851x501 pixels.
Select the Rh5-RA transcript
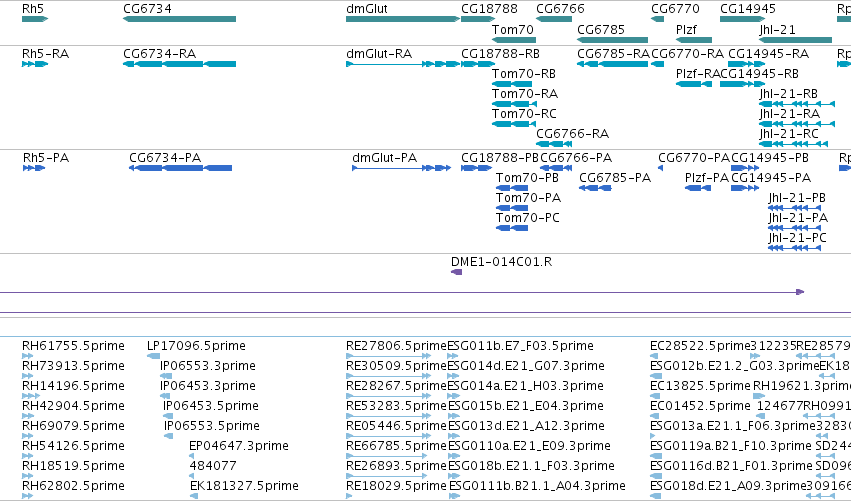tap(35, 64)
